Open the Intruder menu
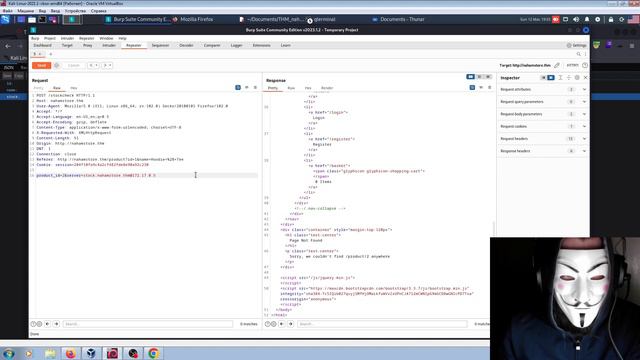 point(67,38)
